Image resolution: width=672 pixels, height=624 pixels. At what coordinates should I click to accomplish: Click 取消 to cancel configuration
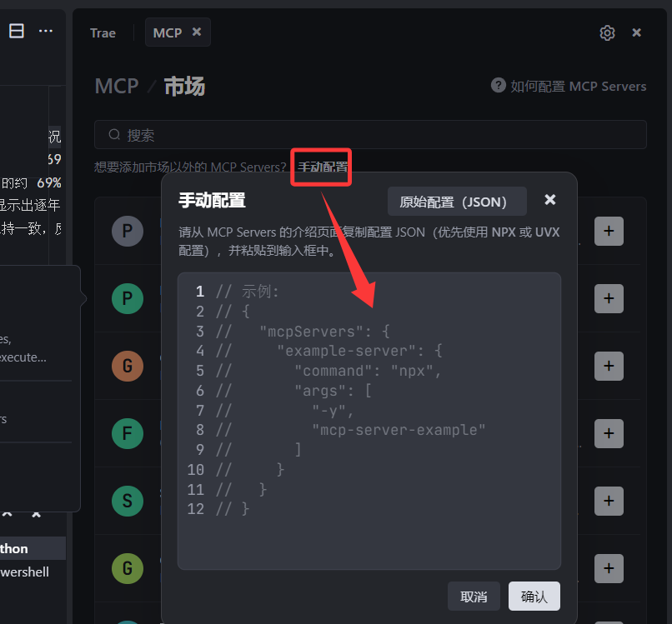474,596
